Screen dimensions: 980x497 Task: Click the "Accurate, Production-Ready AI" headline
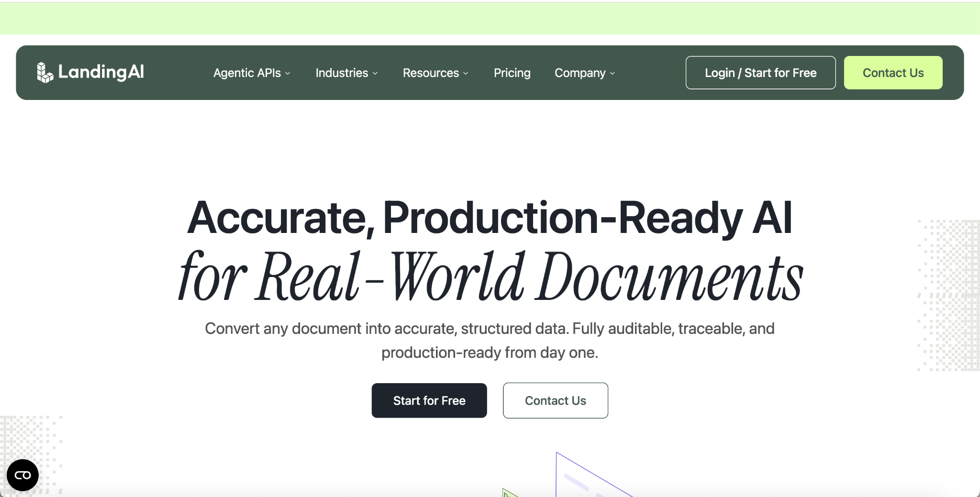[x=490, y=218]
